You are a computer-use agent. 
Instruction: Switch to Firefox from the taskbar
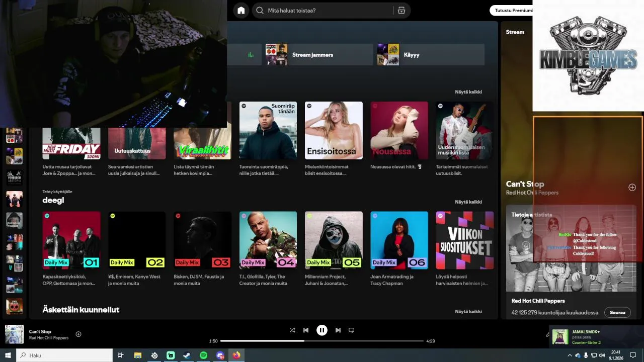[x=236, y=355]
